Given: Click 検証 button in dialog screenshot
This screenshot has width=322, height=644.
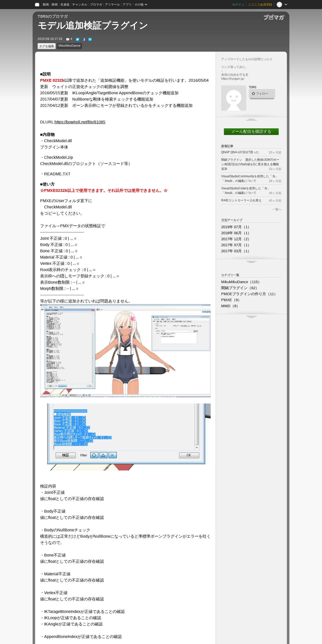Looking at the screenshot, I should [65, 455].
